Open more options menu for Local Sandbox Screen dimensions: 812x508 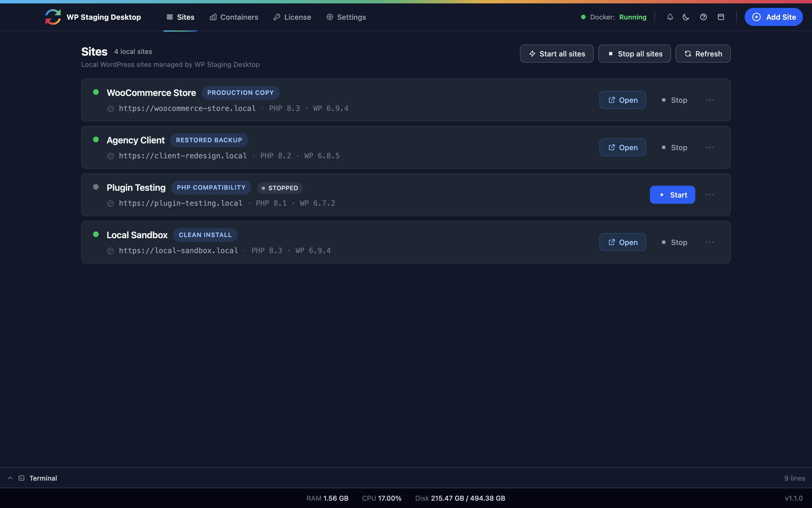point(710,242)
